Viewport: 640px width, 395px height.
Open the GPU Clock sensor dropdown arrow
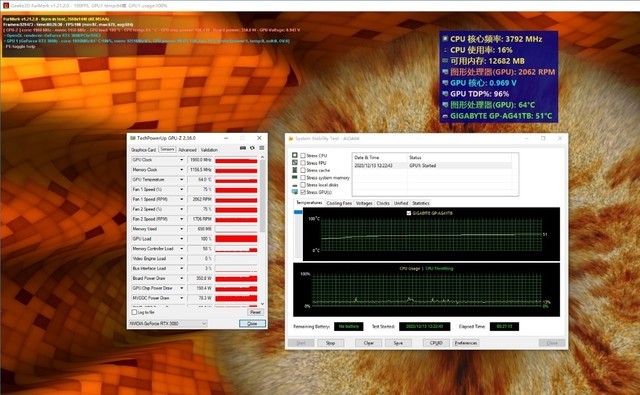(x=182, y=160)
